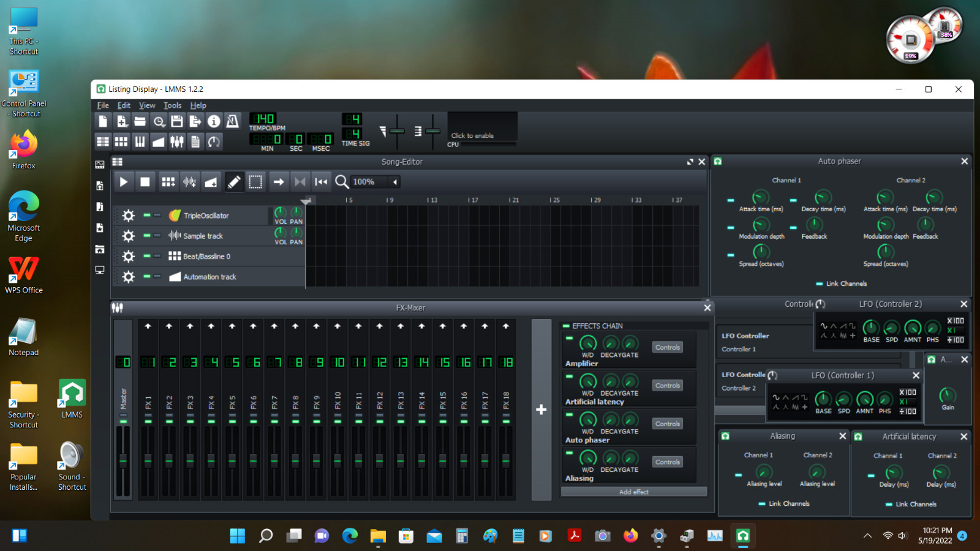Open the Windows Start menu
Viewport: 980px width, 551px height.
point(238,536)
